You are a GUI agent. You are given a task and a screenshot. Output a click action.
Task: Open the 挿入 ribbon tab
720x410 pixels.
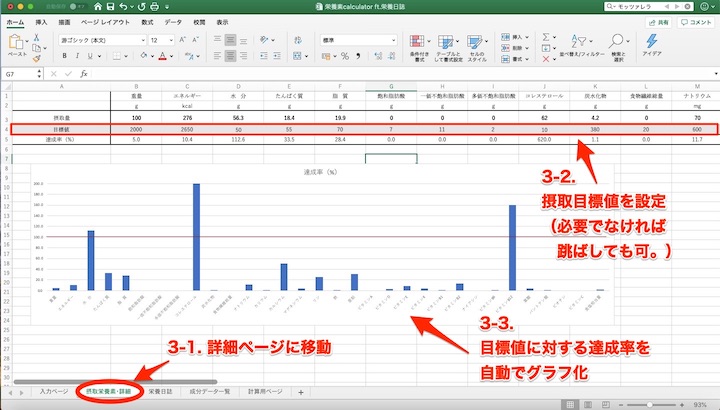pyautogui.click(x=41, y=22)
